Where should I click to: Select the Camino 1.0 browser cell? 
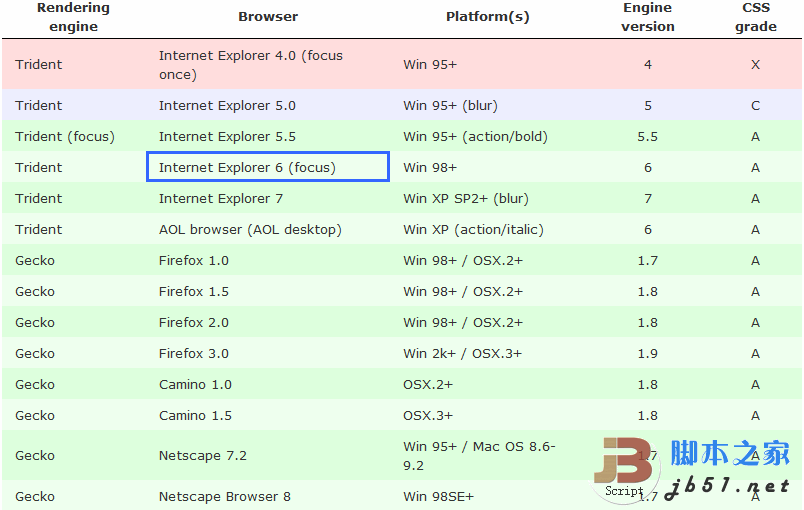(268, 384)
